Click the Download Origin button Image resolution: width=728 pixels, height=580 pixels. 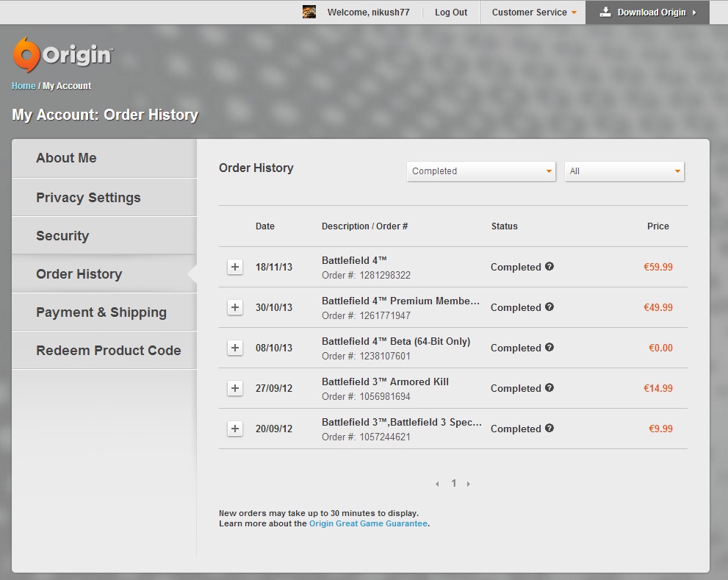pos(647,12)
